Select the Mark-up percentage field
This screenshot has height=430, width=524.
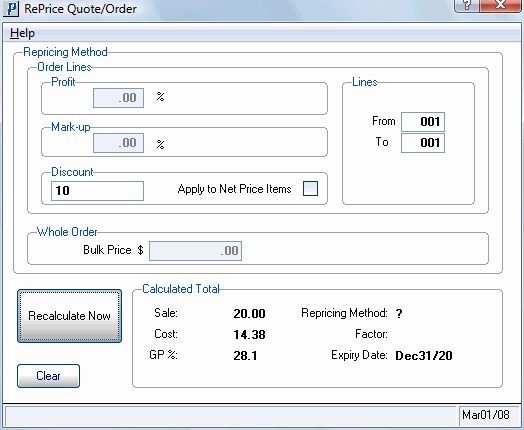tap(118, 143)
